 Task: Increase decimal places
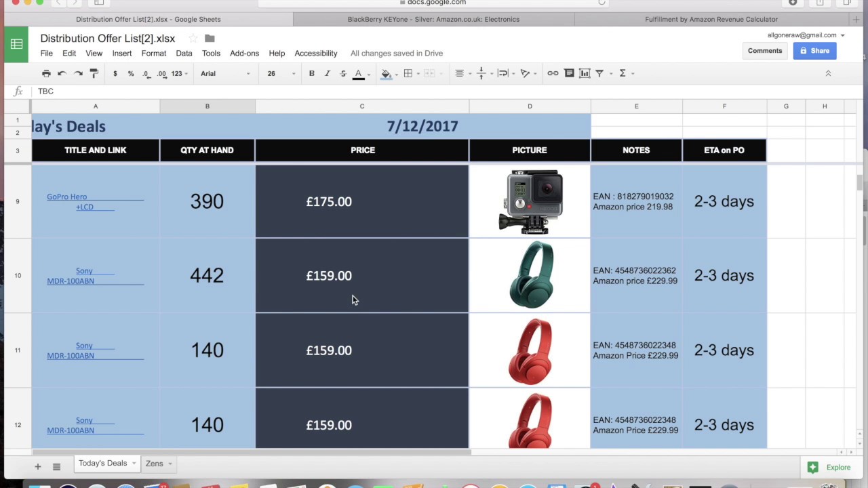[x=161, y=73]
